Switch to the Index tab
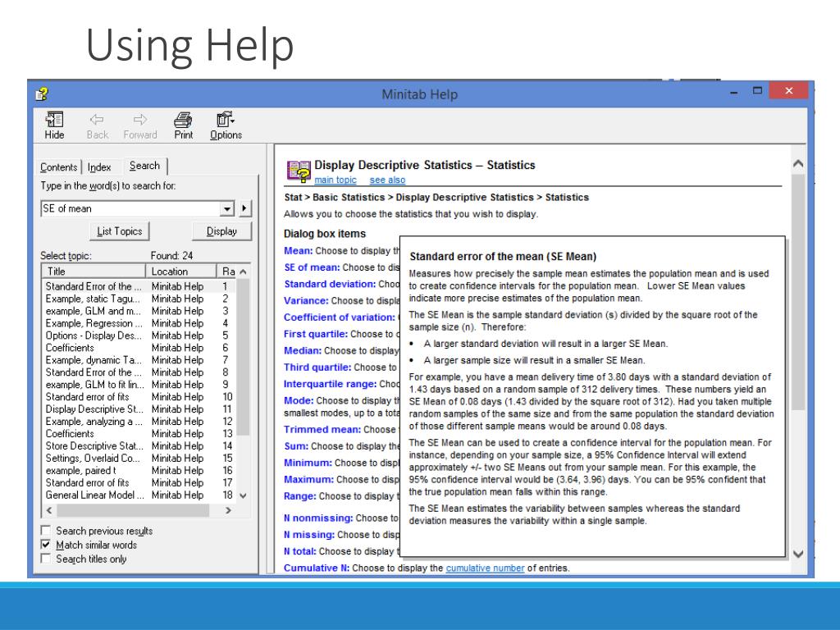Image resolution: width=840 pixels, height=630 pixels. pos(99,167)
